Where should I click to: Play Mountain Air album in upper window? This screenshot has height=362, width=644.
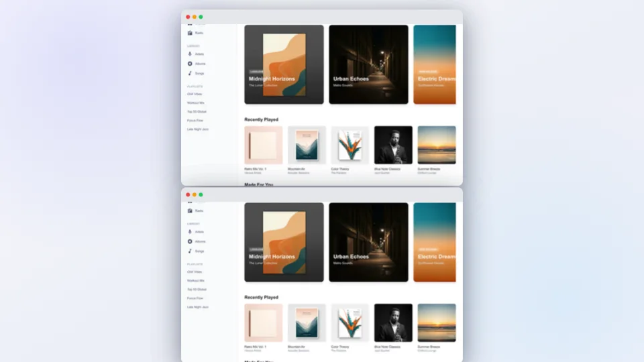pos(307,145)
